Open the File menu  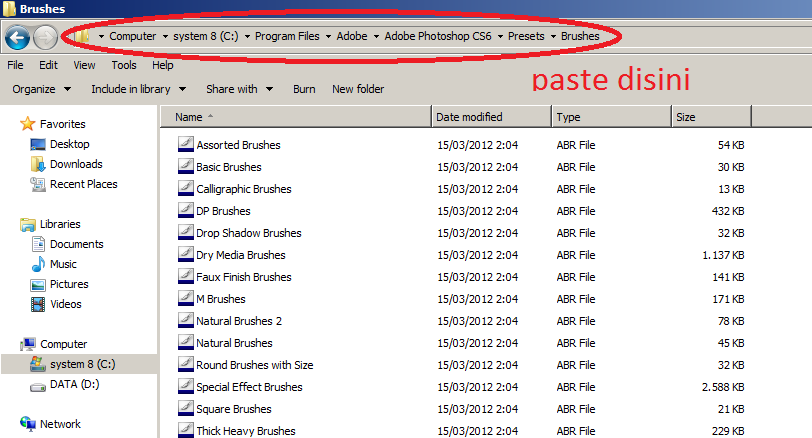15,65
